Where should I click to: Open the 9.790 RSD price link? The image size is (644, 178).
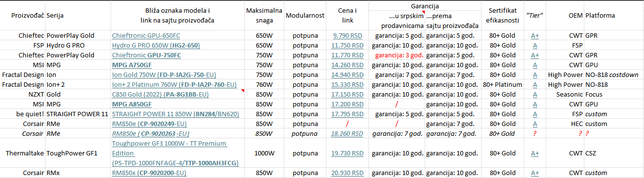coord(347,36)
